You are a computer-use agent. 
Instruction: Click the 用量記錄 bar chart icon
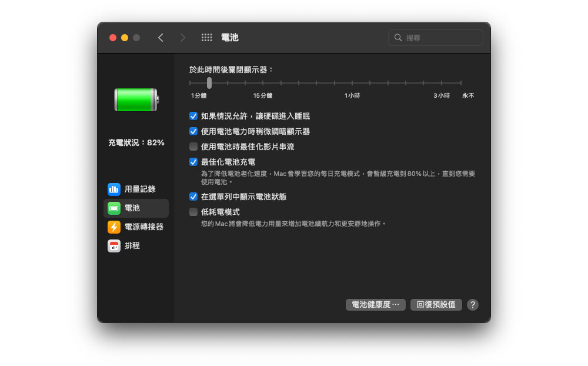pos(114,189)
